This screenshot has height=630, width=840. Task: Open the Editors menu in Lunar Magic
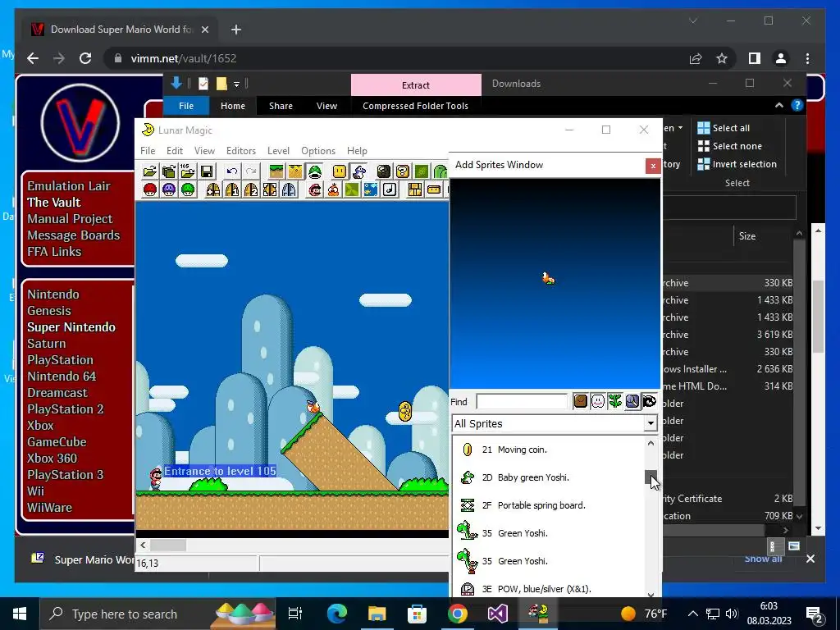coord(241,151)
